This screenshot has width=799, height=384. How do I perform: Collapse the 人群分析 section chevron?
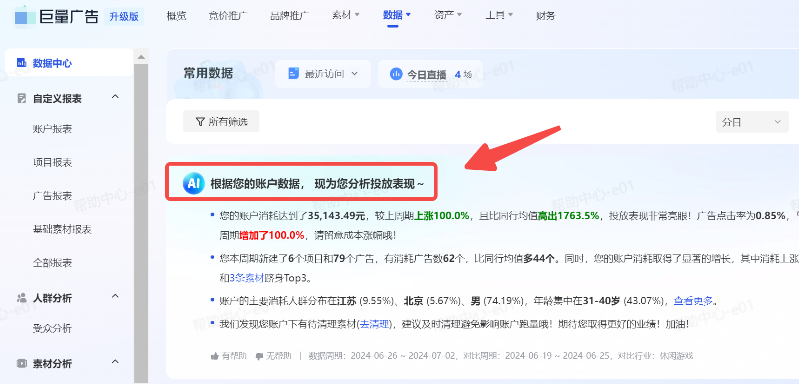tap(115, 296)
